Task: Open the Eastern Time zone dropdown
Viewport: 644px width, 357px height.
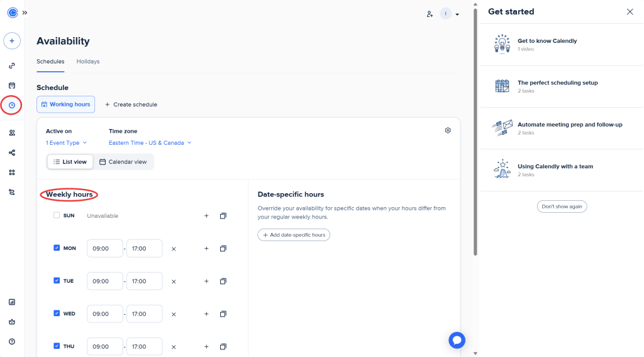Action: (150, 143)
